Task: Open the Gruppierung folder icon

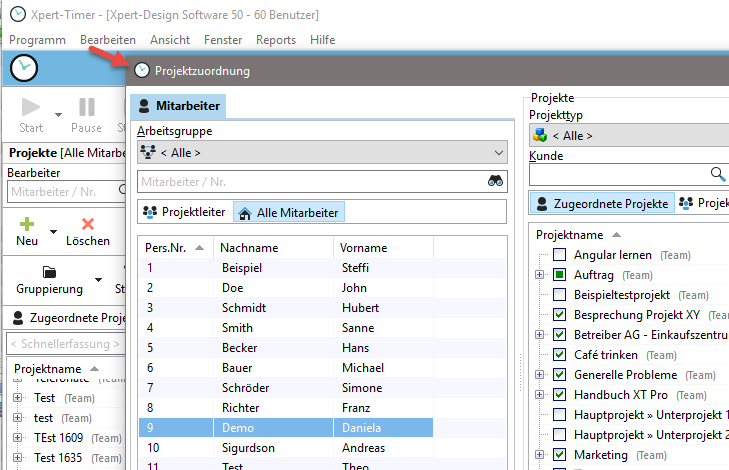Action: coord(49,272)
